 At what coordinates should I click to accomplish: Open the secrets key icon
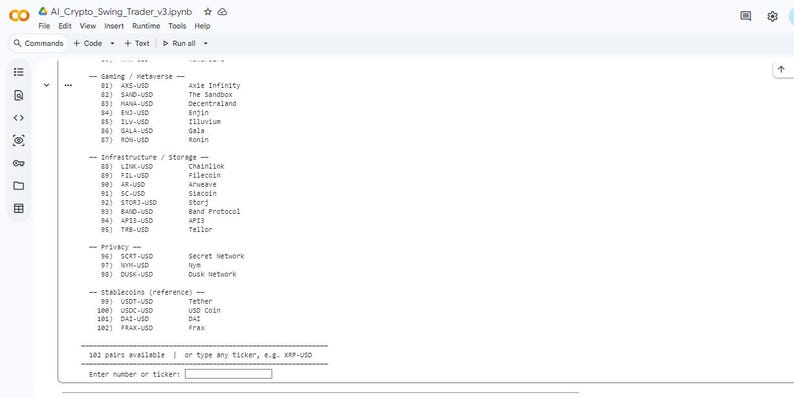pos(19,163)
